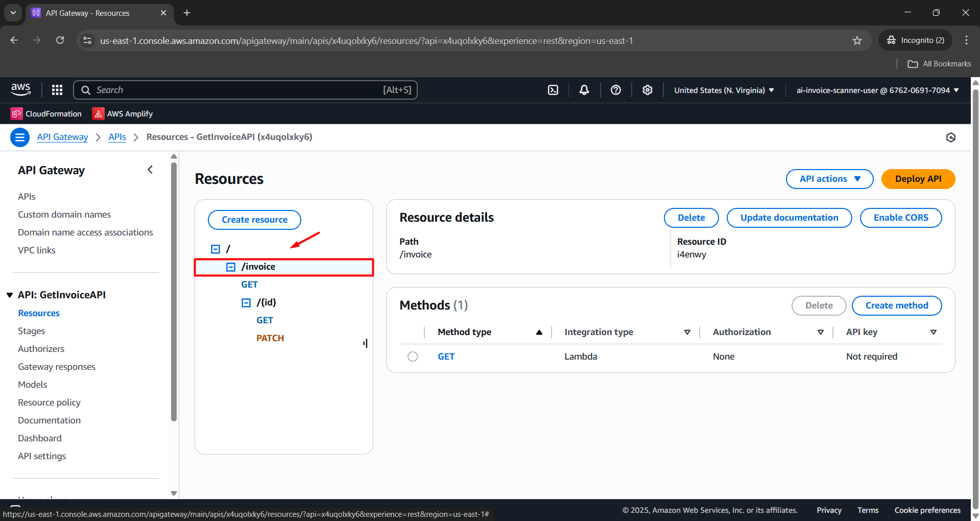
Task: Collapse the /{id} resource node
Action: coord(246,302)
